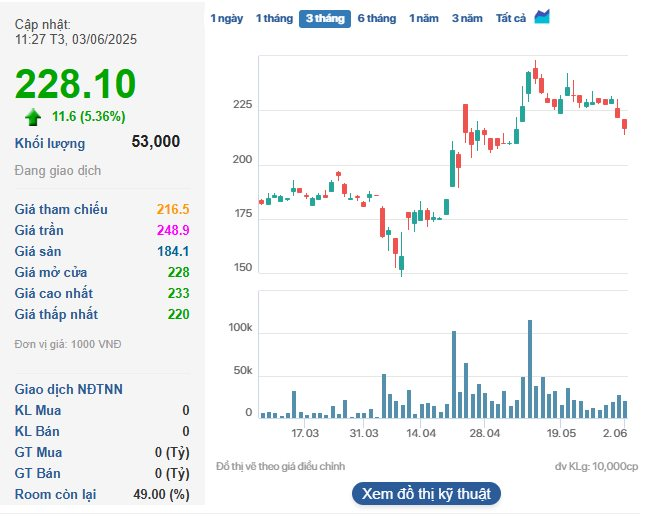The height and width of the screenshot is (517, 652).
Task: Select the active 3 tháng tab
Action: 325,18
